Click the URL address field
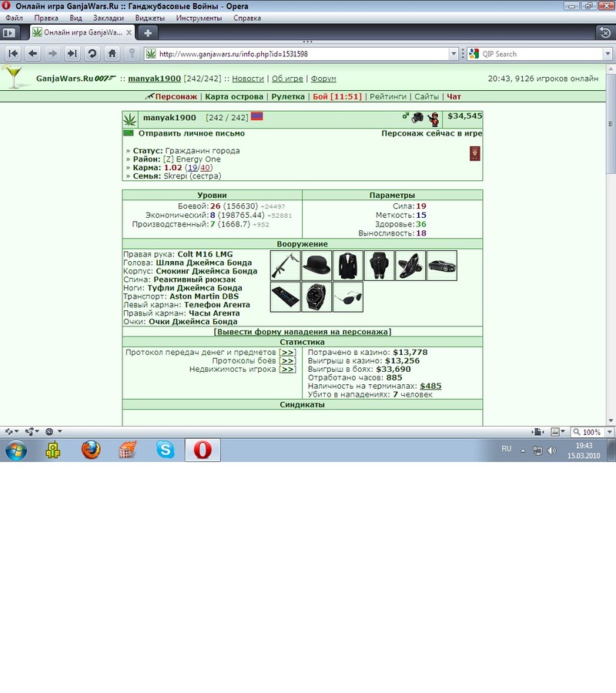616x693 pixels. pyautogui.click(x=300, y=54)
